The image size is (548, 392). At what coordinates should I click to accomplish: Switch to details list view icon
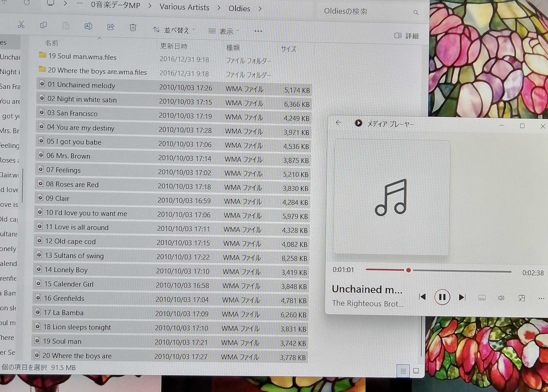tap(403, 371)
